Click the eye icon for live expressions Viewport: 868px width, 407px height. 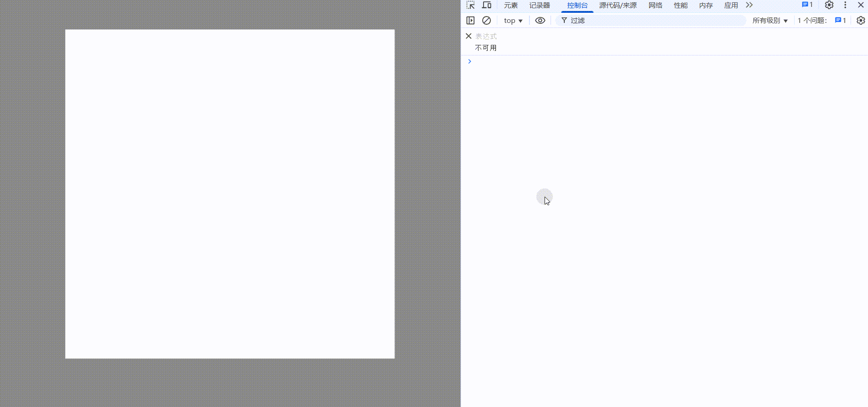pyautogui.click(x=540, y=20)
